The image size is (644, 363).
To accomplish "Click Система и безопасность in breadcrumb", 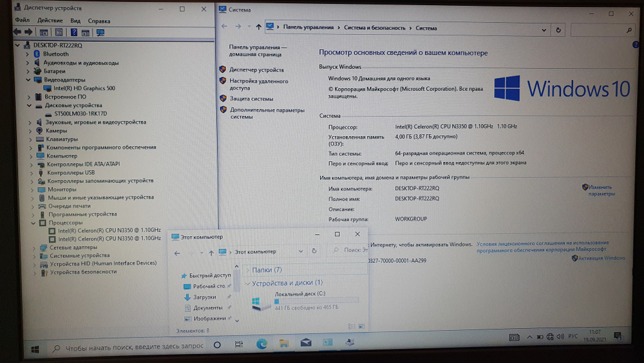I will point(375,28).
